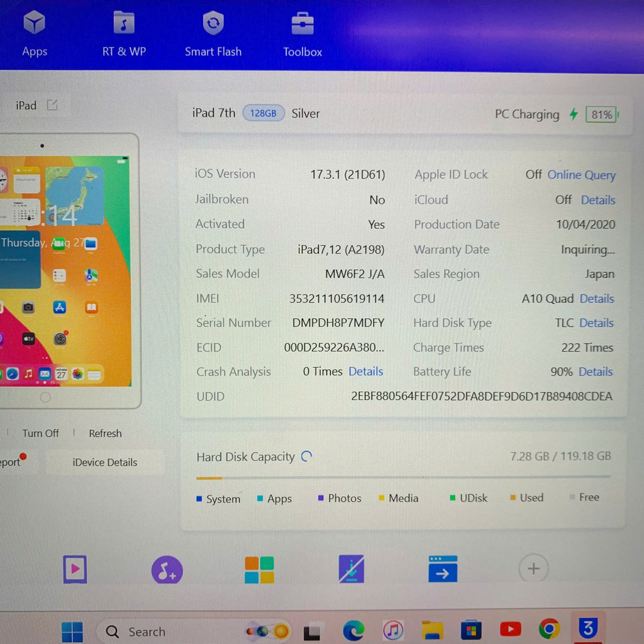Open the Smart Flash section
Viewport: 644px width, 644px height.
tap(213, 34)
